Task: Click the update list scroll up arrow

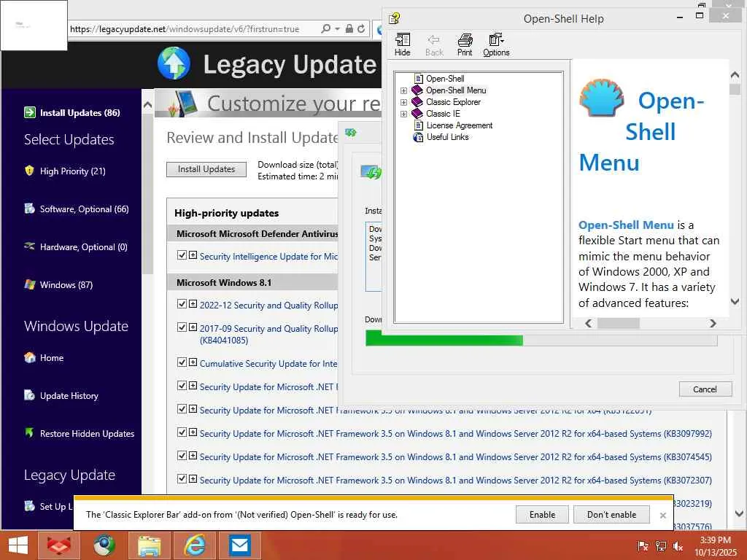Action: [x=147, y=104]
